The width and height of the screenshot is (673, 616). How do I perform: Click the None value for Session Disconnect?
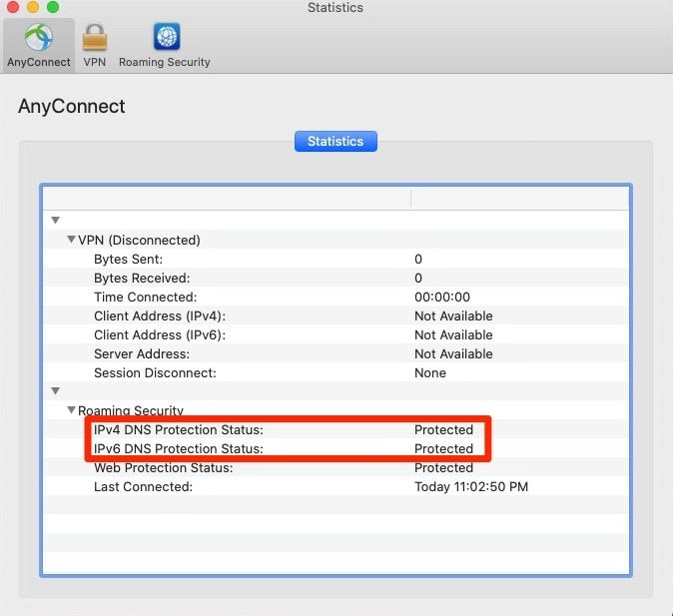[430, 373]
